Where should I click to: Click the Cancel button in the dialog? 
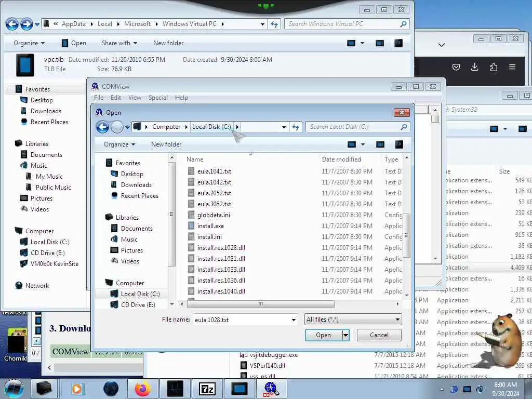pyautogui.click(x=379, y=335)
